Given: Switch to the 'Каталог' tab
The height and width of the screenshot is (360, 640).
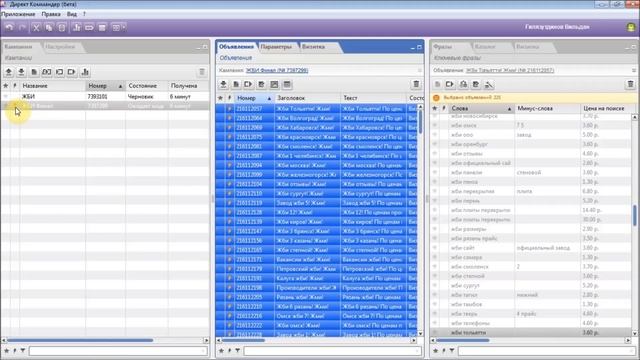Looking at the screenshot, I should click(485, 47).
